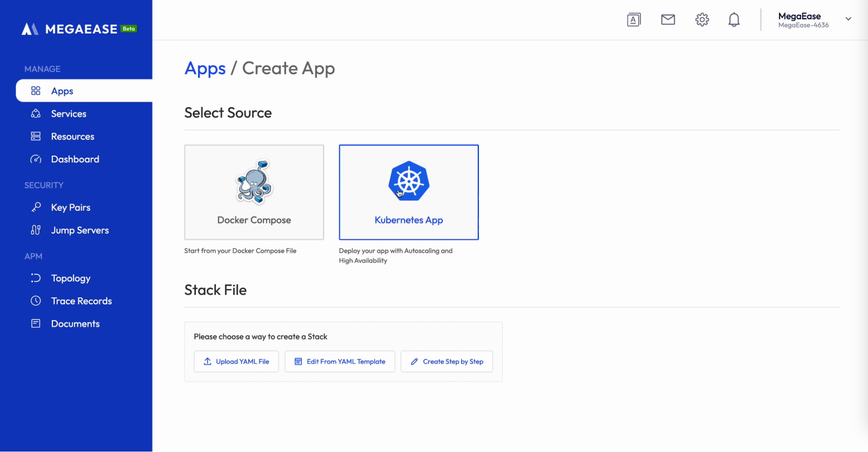
Task: Click the MANAGE section label
Action: (x=43, y=69)
